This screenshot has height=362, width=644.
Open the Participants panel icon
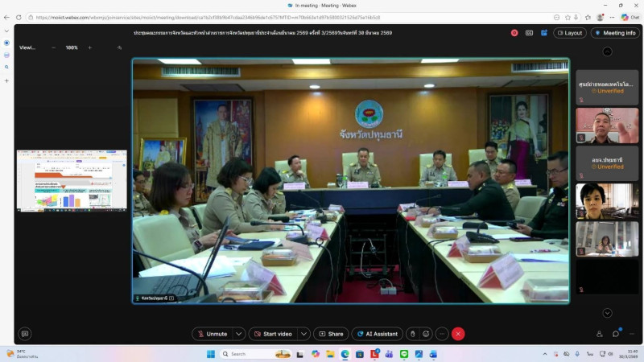[600, 334]
